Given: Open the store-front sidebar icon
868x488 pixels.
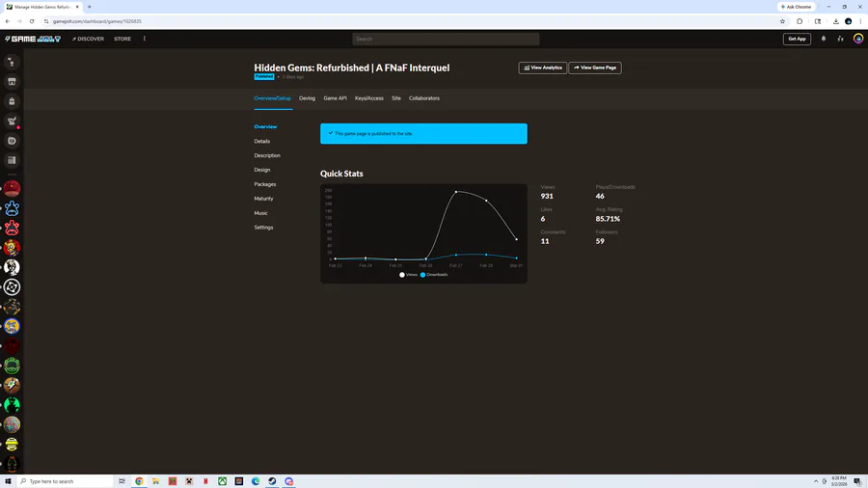Looking at the screenshot, I should pos(12,82).
